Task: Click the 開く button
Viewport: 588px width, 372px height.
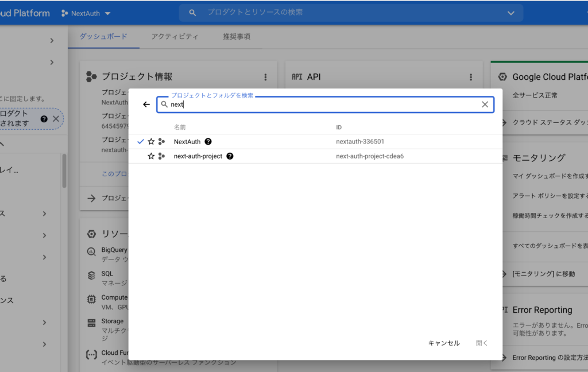Action: coord(481,343)
